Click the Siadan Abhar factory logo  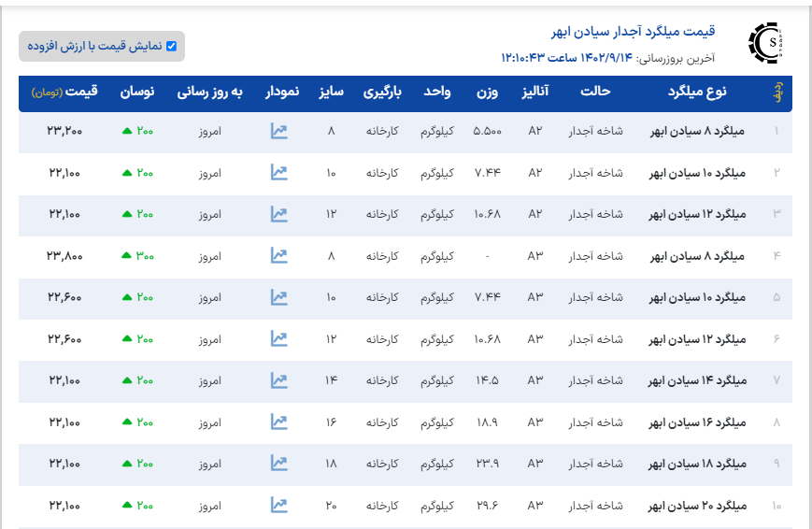(x=766, y=42)
